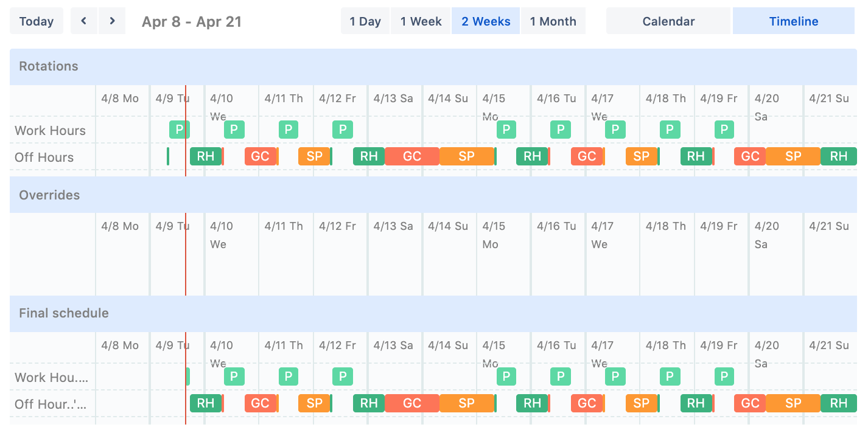This screenshot has width=868, height=444.
Task: Click the Final schedule section header
Action: 64,313
